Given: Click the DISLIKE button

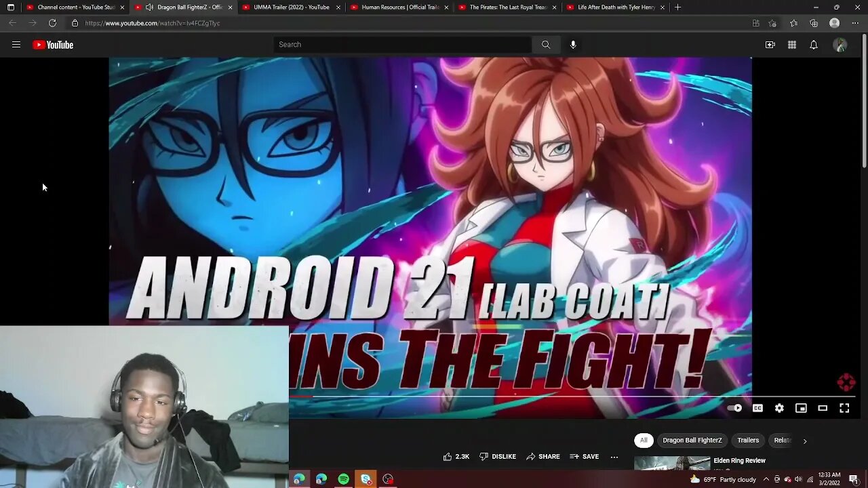Looking at the screenshot, I should (498, 457).
